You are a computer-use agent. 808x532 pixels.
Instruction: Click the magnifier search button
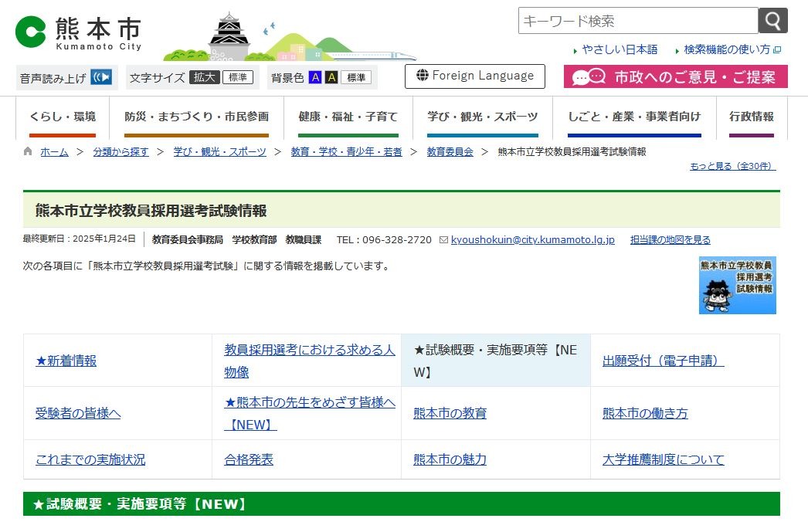[772, 21]
